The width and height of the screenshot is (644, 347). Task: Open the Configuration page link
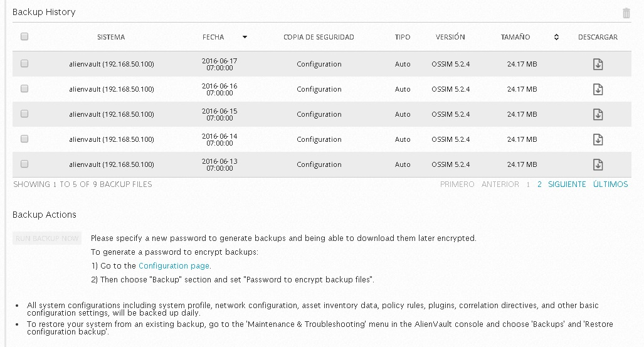(x=174, y=265)
